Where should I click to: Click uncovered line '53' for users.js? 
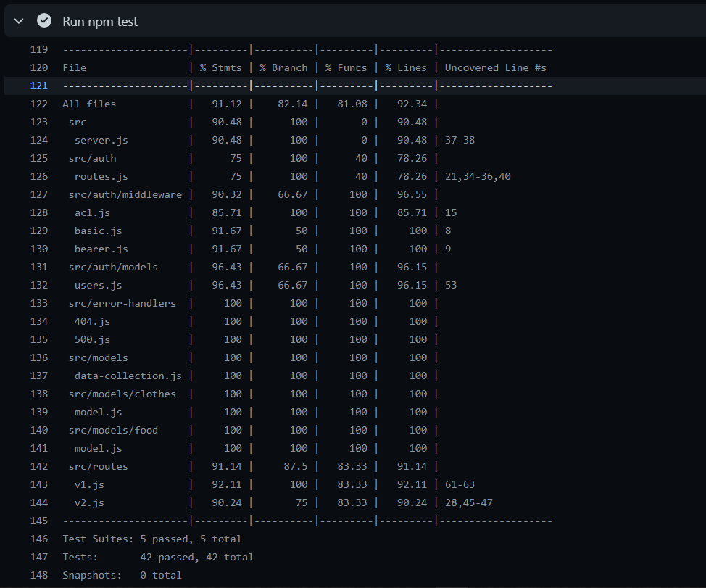[x=451, y=285]
